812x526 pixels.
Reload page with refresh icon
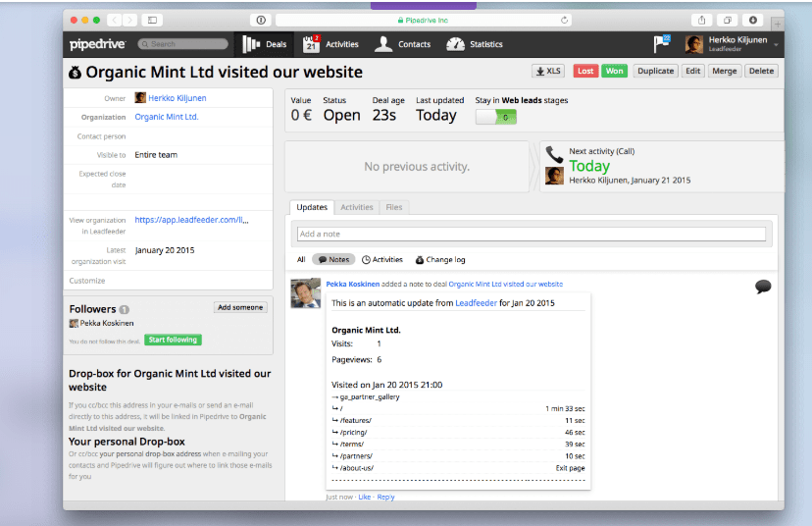pos(564,21)
